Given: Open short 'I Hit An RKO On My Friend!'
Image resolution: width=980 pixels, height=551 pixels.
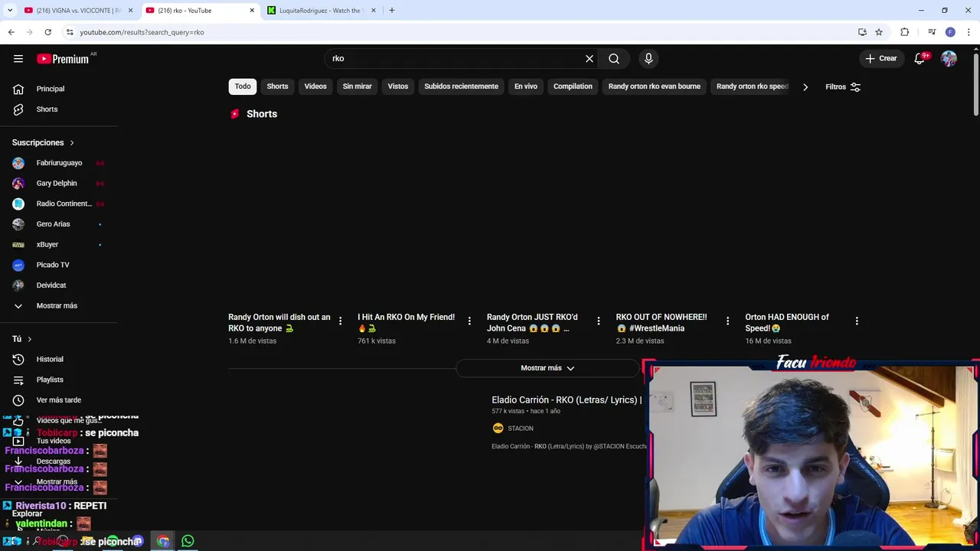Looking at the screenshot, I should [x=406, y=322].
